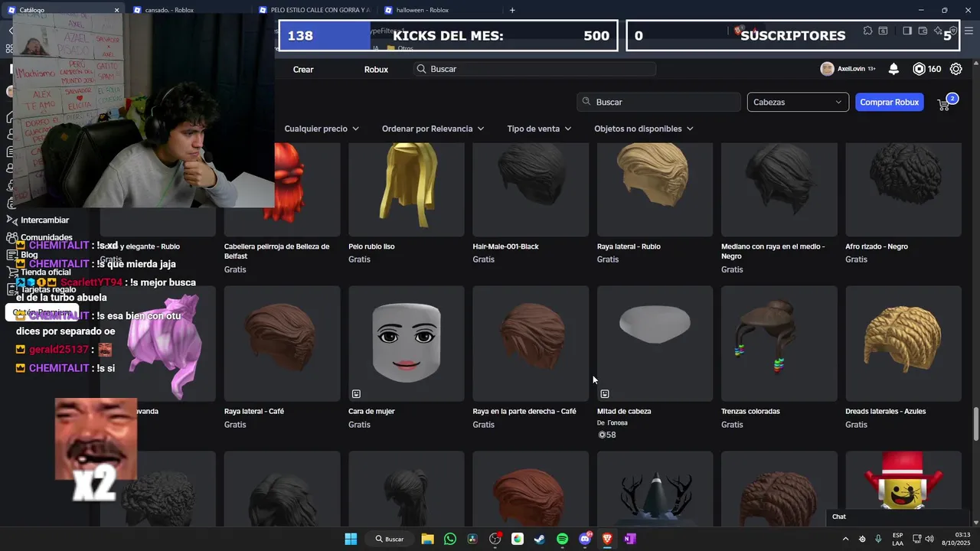
Task: Click the Windows taskbar Buscar box
Action: click(x=390, y=539)
